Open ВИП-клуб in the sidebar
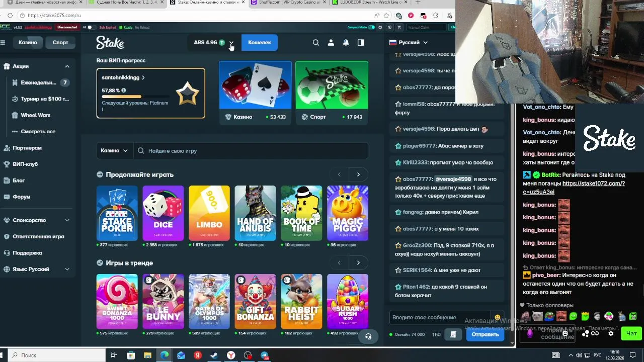This screenshot has height=362, width=644. [x=25, y=164]
